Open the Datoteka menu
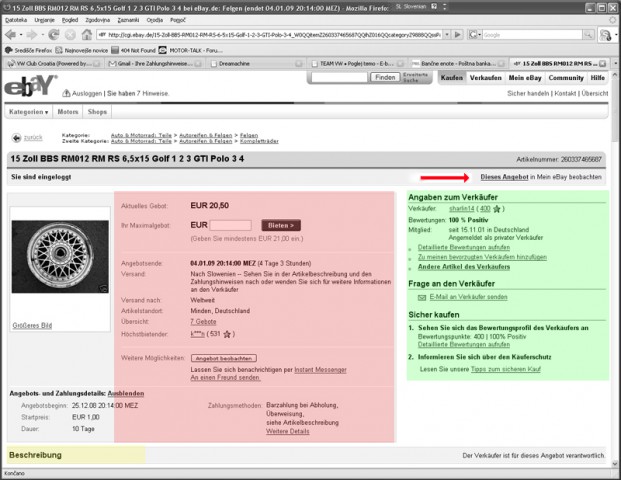The height and width of the screenshot is (480, 621). click(x=16, y=20)
